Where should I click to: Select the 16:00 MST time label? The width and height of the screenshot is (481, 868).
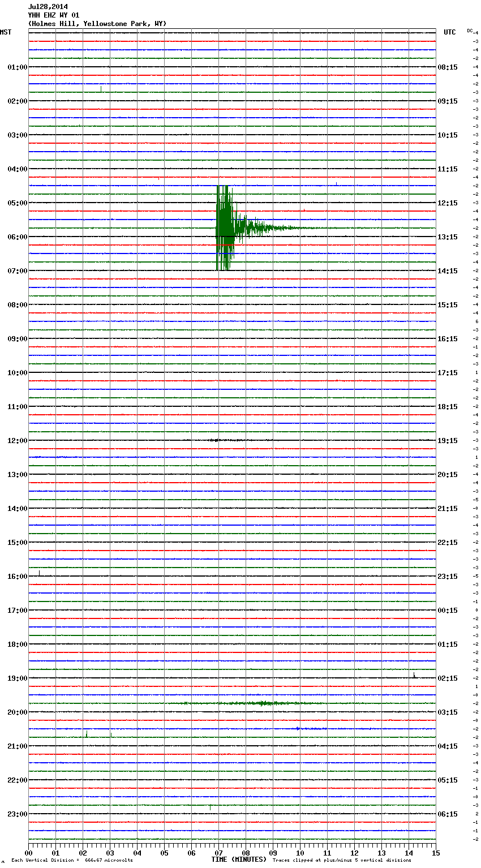(18, 577)
